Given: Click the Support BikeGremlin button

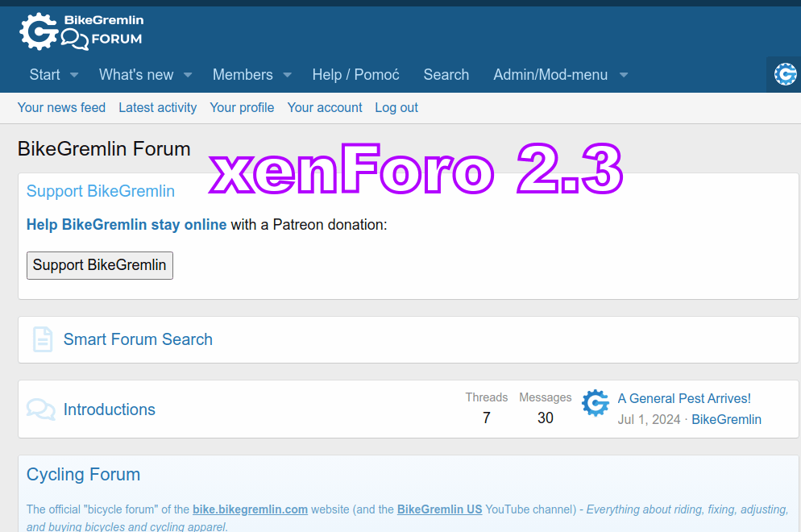Looking at the screenshot, I should 100,265.
